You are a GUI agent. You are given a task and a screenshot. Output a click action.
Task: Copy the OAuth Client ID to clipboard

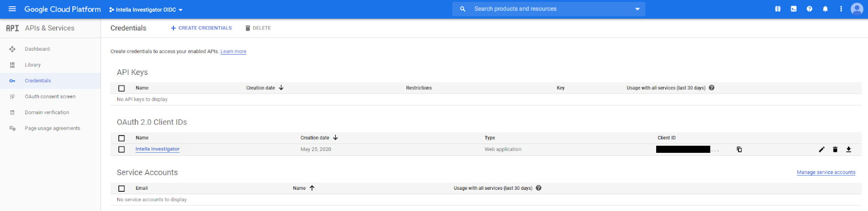click(739, 149)
